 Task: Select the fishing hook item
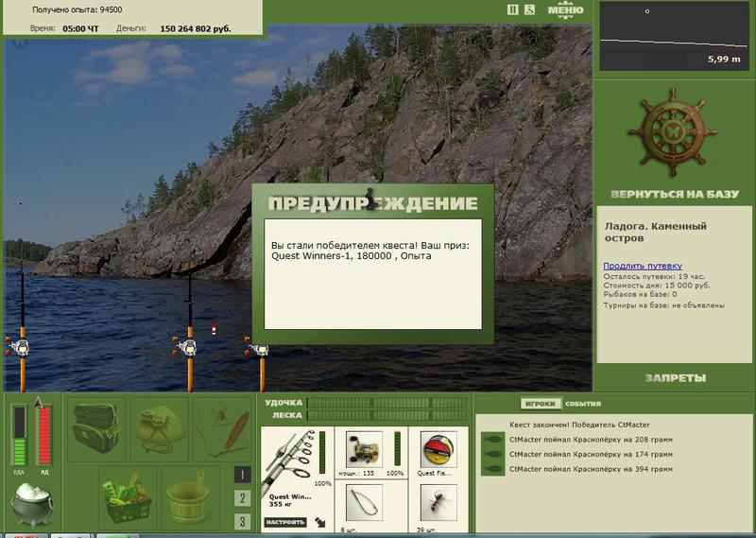click(364, 503)
